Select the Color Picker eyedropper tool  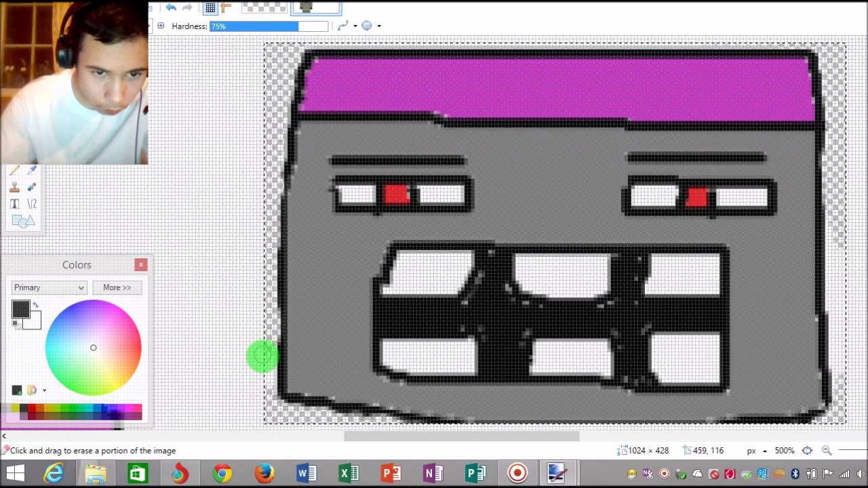[31, 170]
